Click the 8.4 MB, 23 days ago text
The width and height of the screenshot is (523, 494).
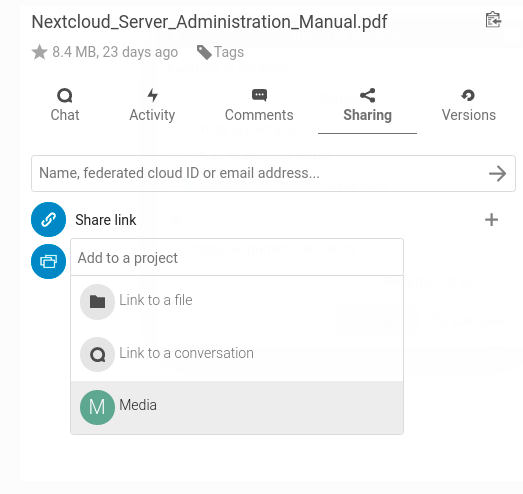click(115, 52)
